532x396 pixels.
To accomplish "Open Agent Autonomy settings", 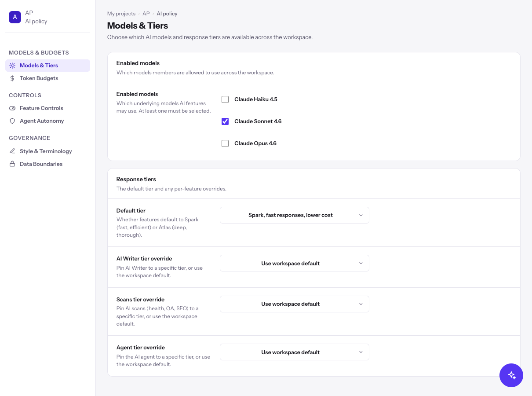I will point(47,121).
